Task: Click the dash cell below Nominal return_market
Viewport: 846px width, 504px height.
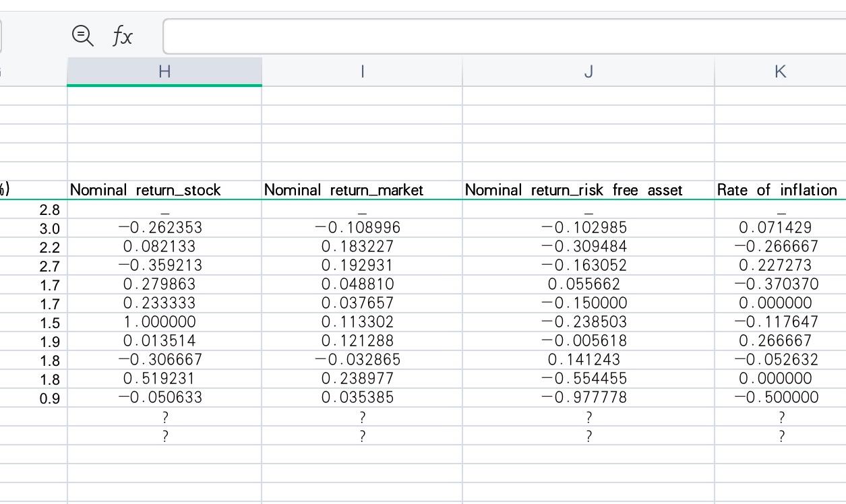Action: [x=362, y=209]
